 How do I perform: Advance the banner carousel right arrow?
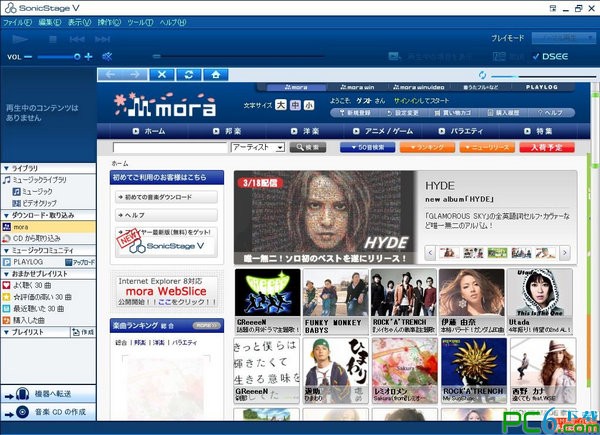[565, 253]
